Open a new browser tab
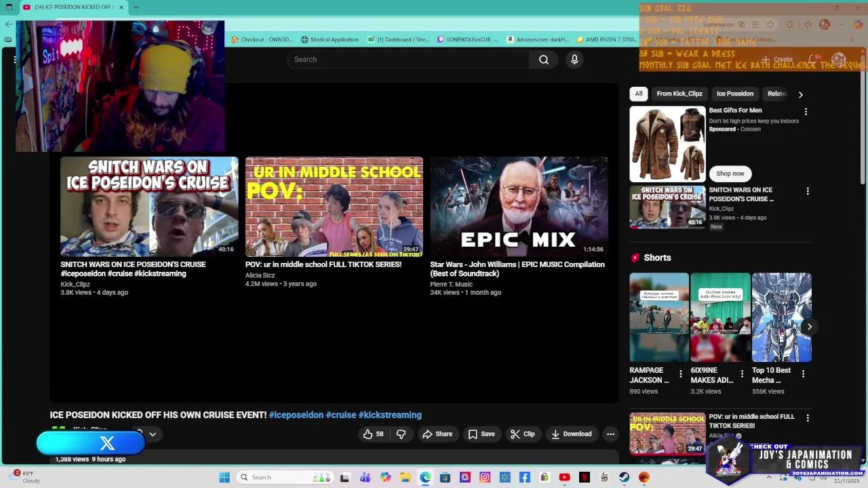This screenshot has height=488, width=868. click(x=136, y=7)
